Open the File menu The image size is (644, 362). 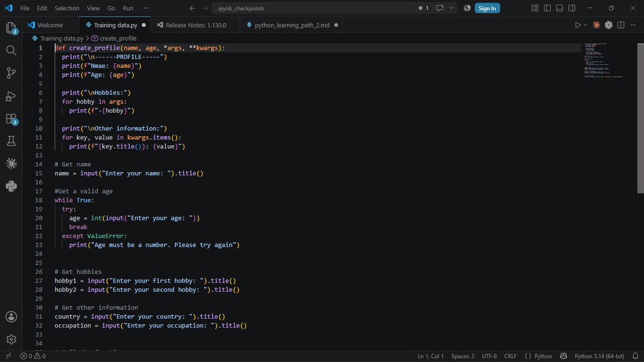[x=25, y=8]
